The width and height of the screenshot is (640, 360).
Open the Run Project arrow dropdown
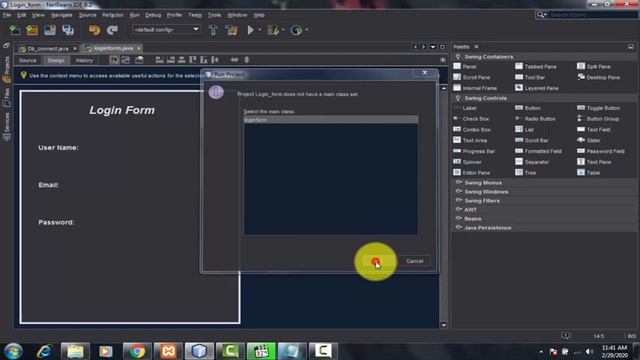point(260,30)
